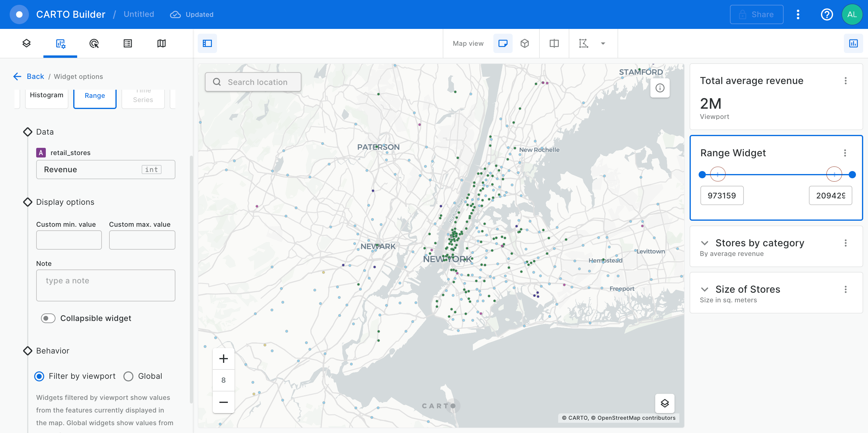The width and height of the screenshot is (868, 433).
Task: Click the Data section diamond marker
Action: [28, 132]
